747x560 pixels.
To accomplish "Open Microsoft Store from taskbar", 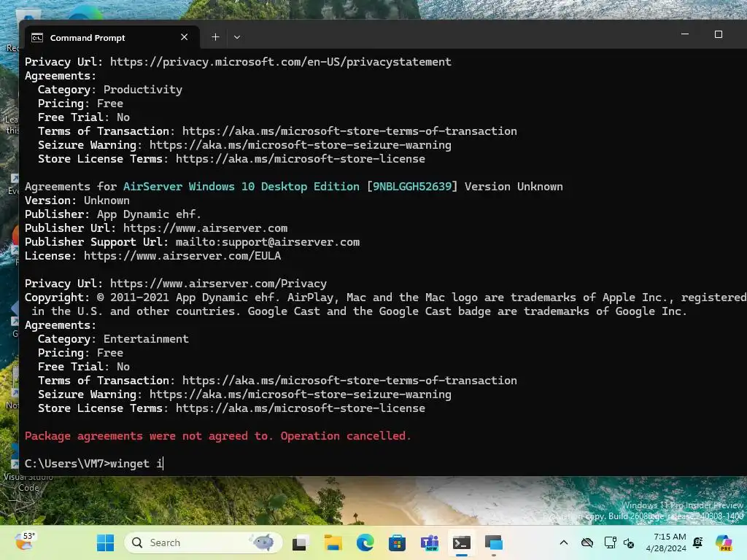I will click(x=397, y=542).
